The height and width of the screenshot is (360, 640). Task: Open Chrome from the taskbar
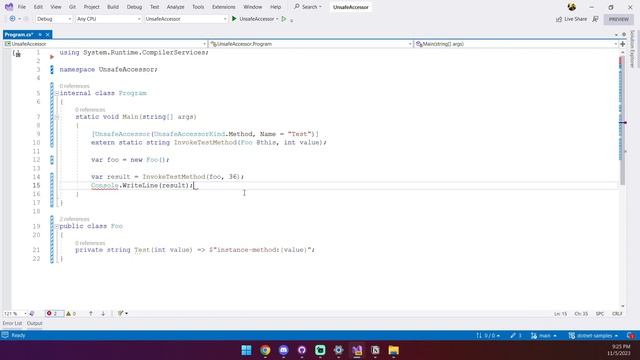pyautogui.click(x=265, y=350)
